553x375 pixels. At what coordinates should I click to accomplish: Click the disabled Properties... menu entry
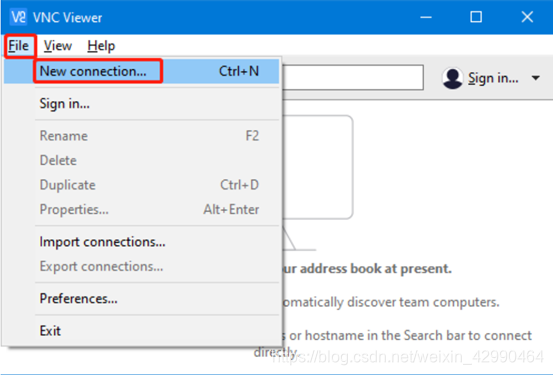point(141,210)
